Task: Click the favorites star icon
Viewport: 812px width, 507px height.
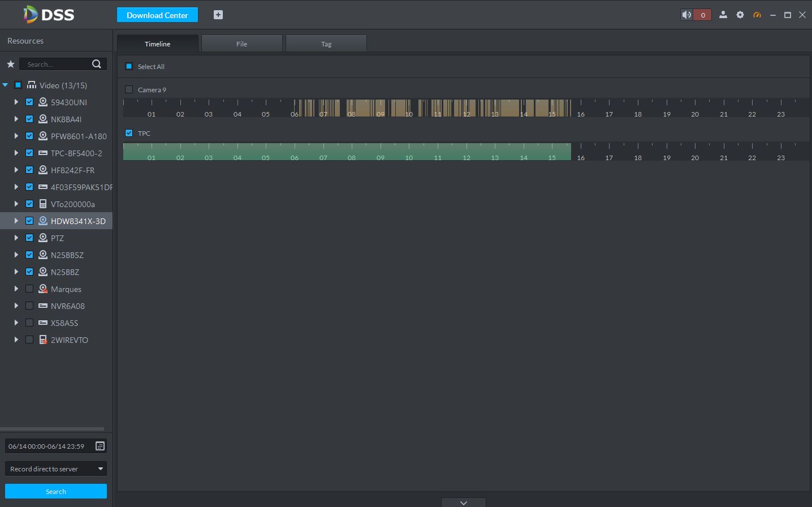Action: click(10, 64)
